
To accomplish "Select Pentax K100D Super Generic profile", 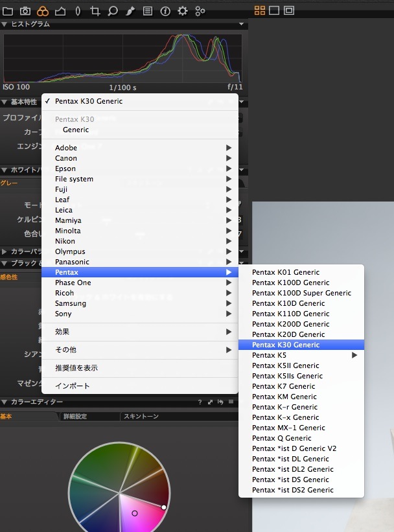I will click(x=301, y=293).
